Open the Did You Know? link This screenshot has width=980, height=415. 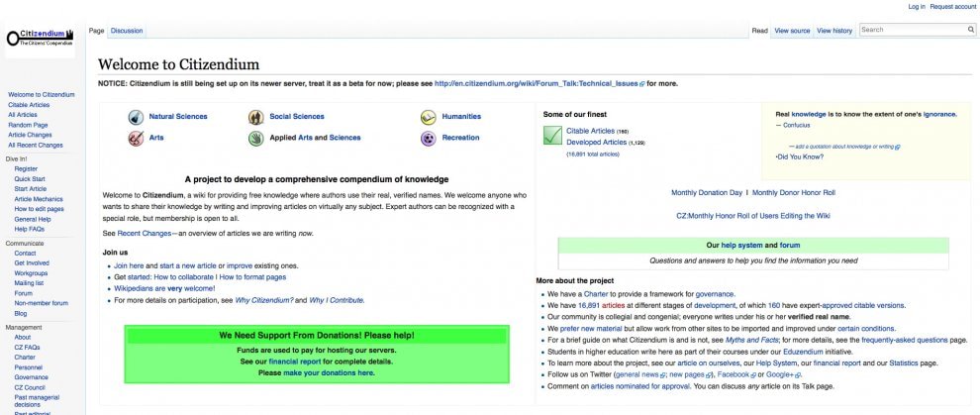(801, 157)
